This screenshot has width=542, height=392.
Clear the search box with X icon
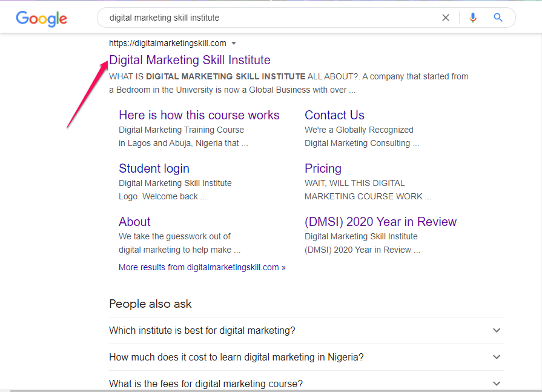pos(446,18)
